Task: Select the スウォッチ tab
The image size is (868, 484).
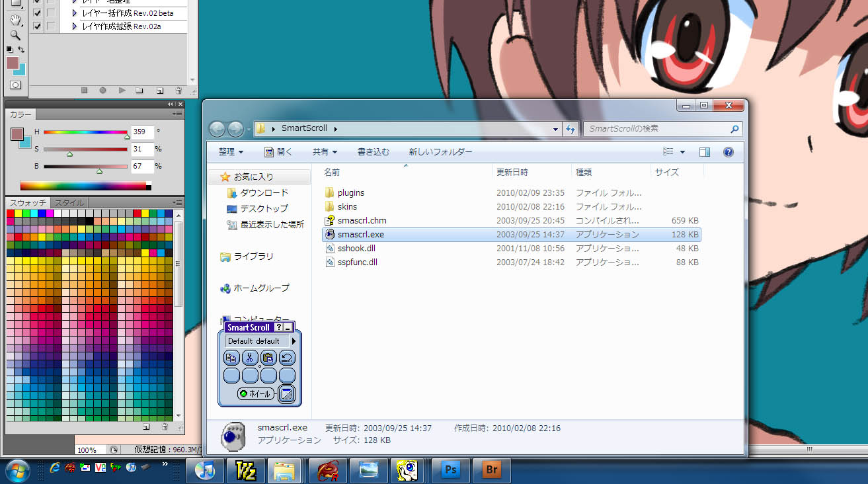Action: pyautogui.click(x=28, y=203)
